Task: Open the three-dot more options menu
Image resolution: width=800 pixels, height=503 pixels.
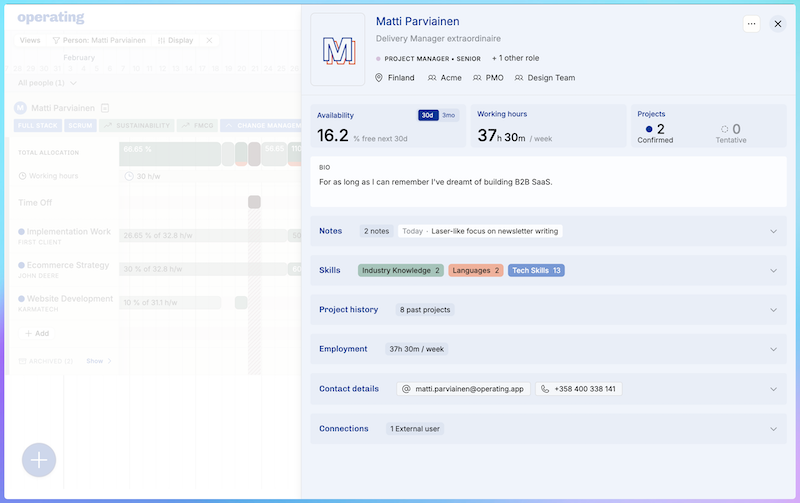Action: tap(751, 24)
